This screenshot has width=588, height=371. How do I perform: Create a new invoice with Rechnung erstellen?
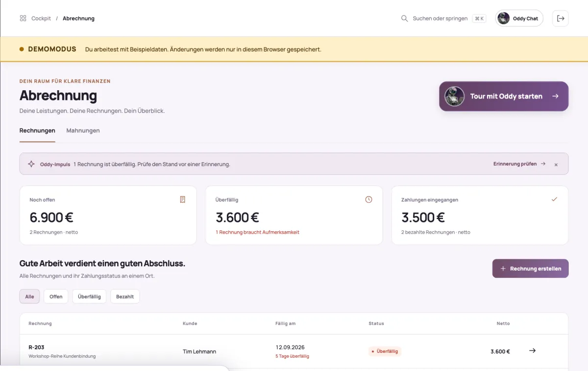[x=530, y=269]
